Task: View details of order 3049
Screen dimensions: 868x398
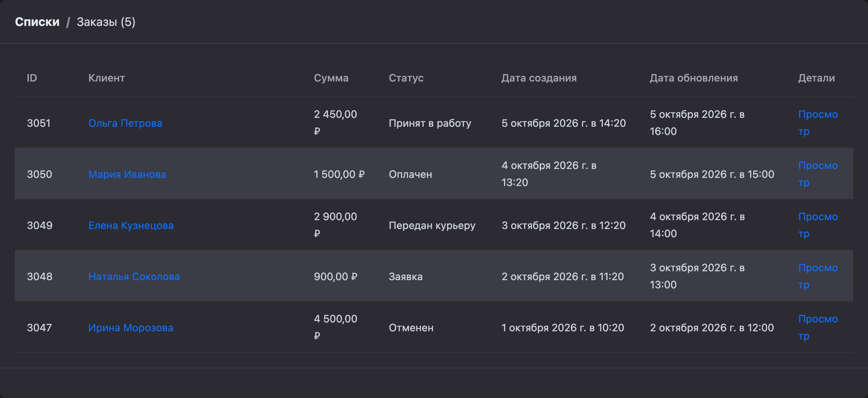Action: coord(818,225)
